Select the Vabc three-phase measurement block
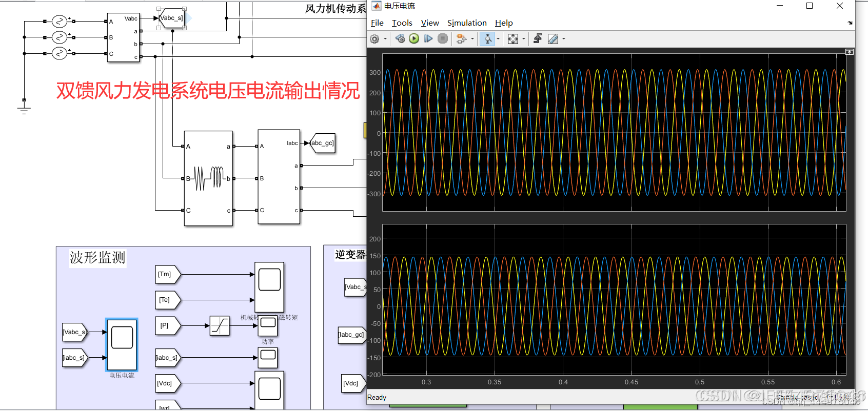 124,37
